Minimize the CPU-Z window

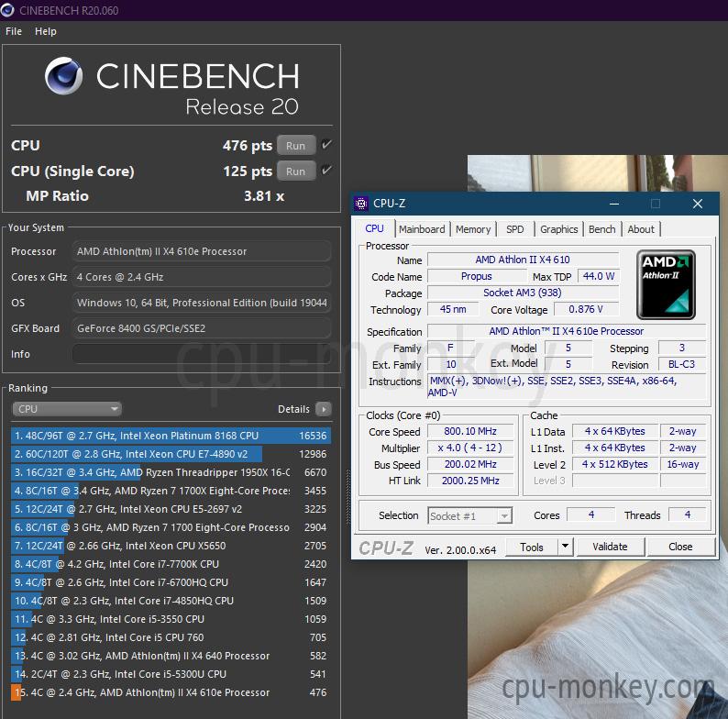(x=614, y=204)
